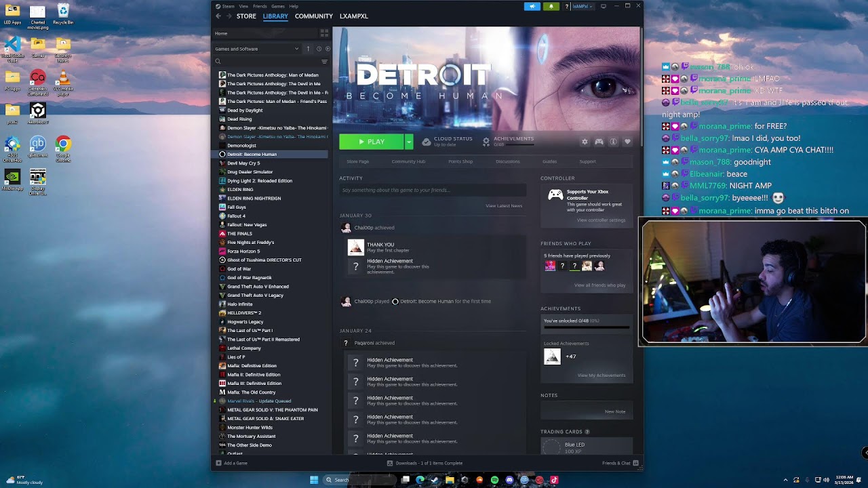Open the lxAMPxl account dropdown
The height and width of the screenshot is (488, 868).
[x=582, y=6]
